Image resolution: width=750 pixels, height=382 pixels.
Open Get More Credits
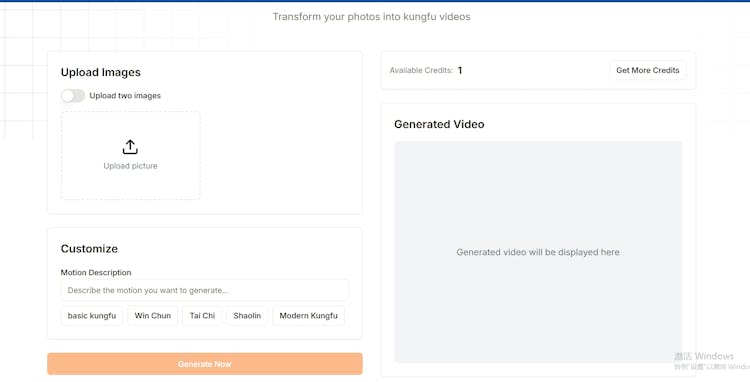click(x=648, y=70)
